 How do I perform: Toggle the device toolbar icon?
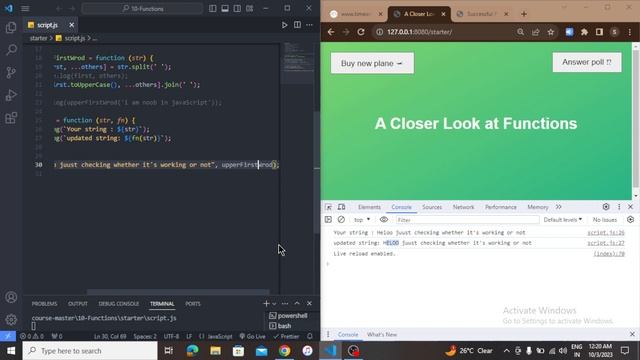[342, 207]
